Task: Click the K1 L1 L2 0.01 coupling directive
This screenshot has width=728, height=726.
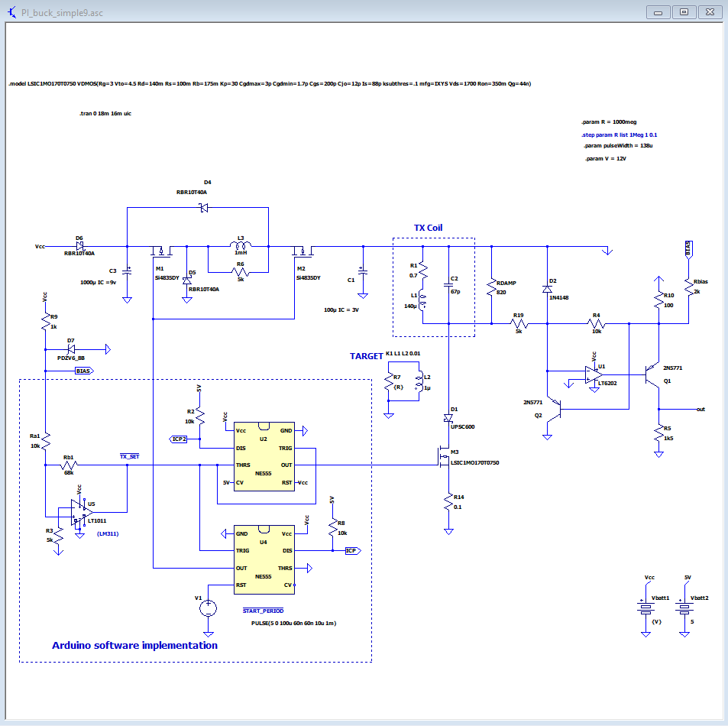Action: coord(403,354)
